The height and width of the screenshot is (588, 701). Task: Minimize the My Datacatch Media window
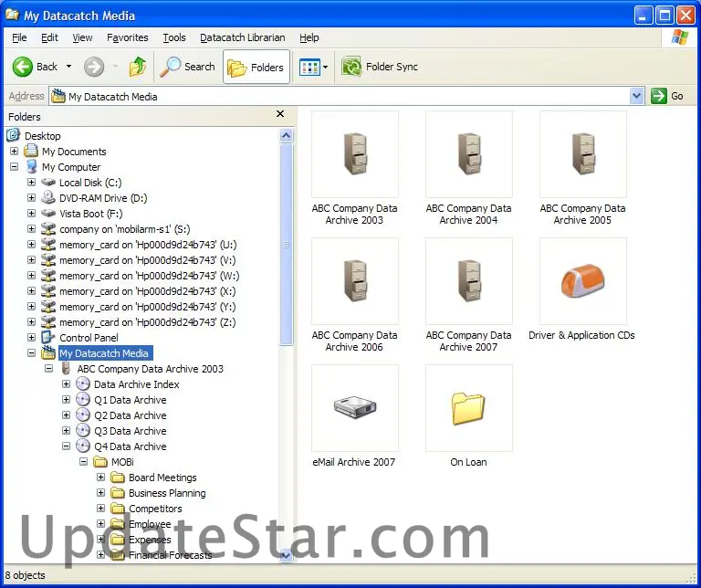(643, 16)
